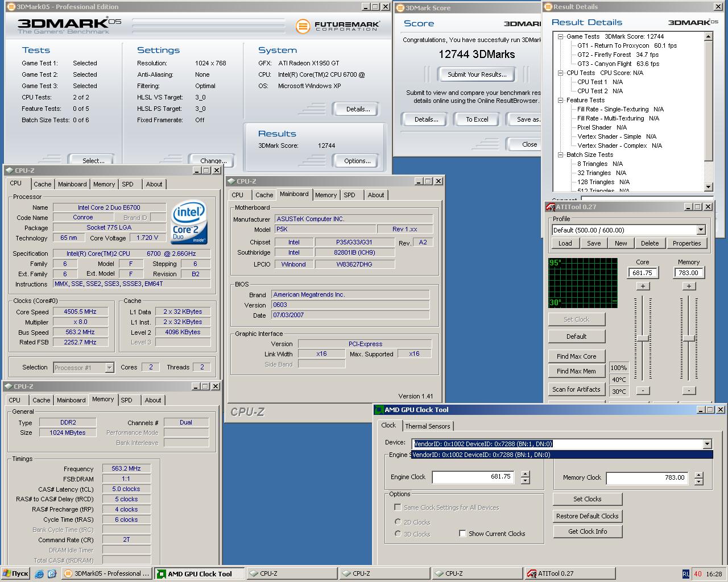Select GT2 - Firefly Forest result row

(x=618, y=55)
